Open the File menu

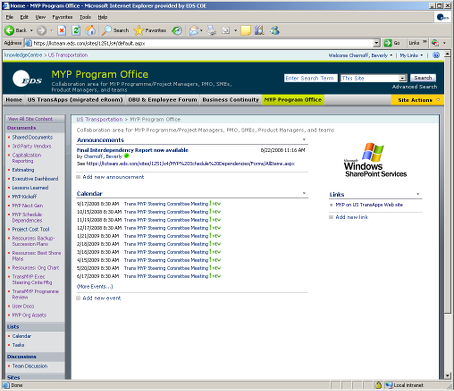[x=9, y=17]
